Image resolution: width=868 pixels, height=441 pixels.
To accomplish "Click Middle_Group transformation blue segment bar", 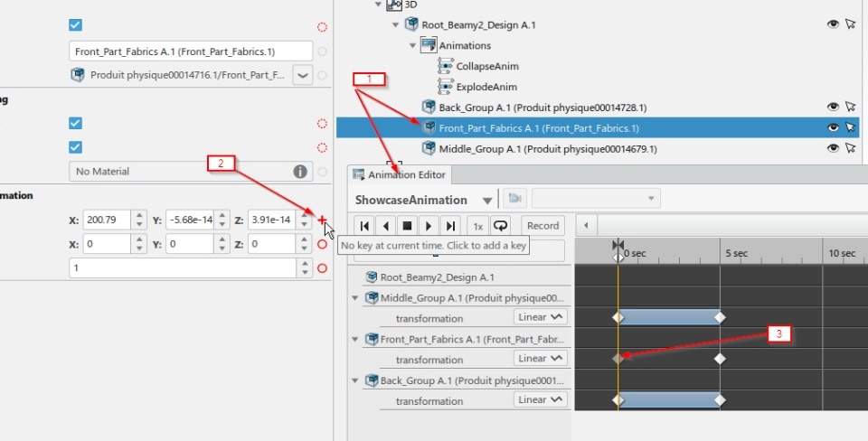I will click(669, 317).
